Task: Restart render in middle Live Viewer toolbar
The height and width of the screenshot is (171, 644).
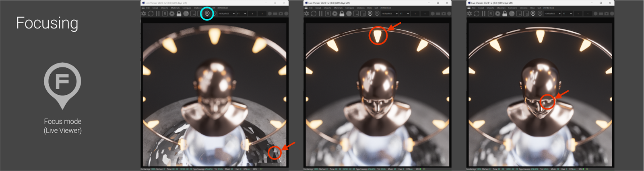Action: coord(314,14)
